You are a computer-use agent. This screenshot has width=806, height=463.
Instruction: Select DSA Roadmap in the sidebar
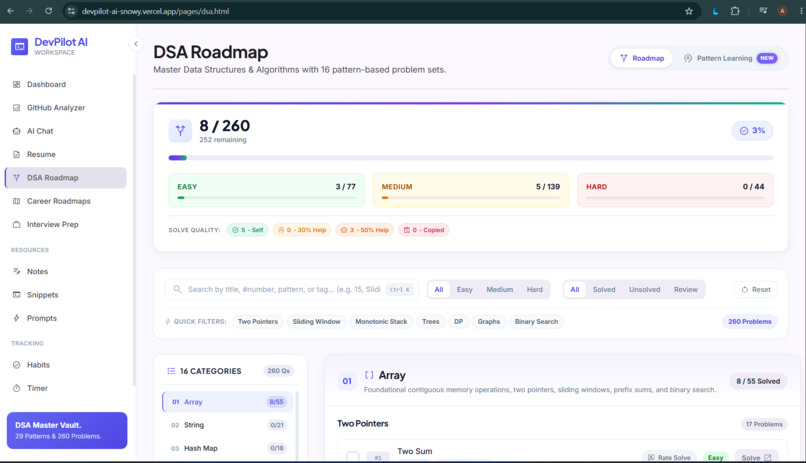tap(66, 177)
